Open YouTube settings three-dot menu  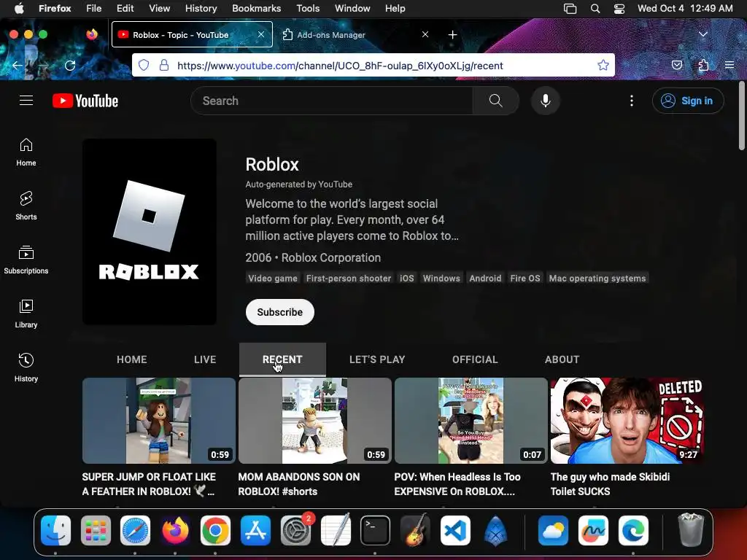[632, 101]
